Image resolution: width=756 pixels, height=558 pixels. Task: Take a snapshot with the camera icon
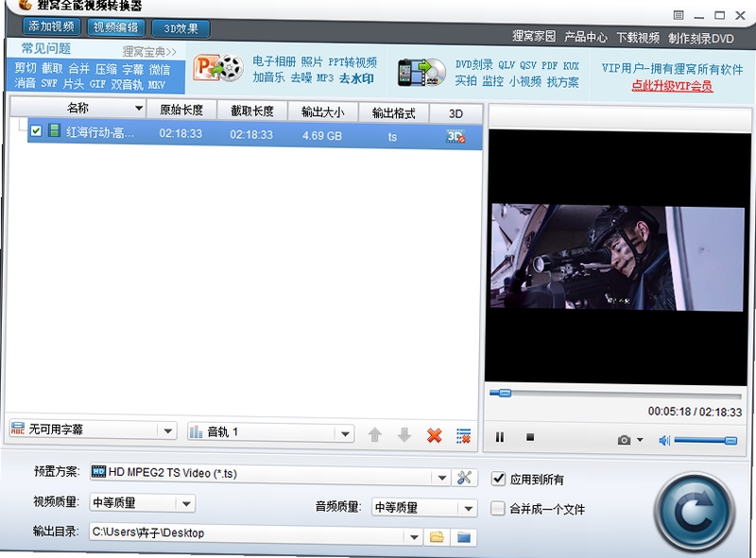[x=624, y=440]
